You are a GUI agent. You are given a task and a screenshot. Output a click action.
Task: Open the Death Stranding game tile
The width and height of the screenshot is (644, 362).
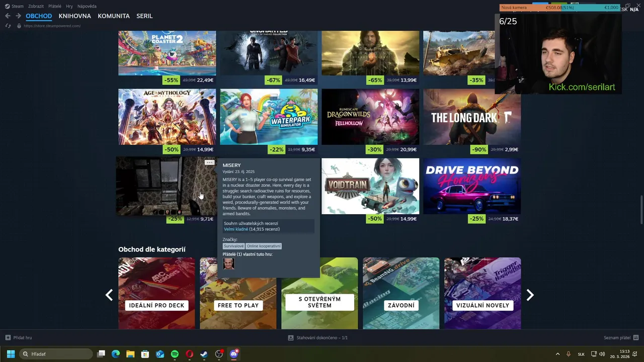(x=370, y=53)
